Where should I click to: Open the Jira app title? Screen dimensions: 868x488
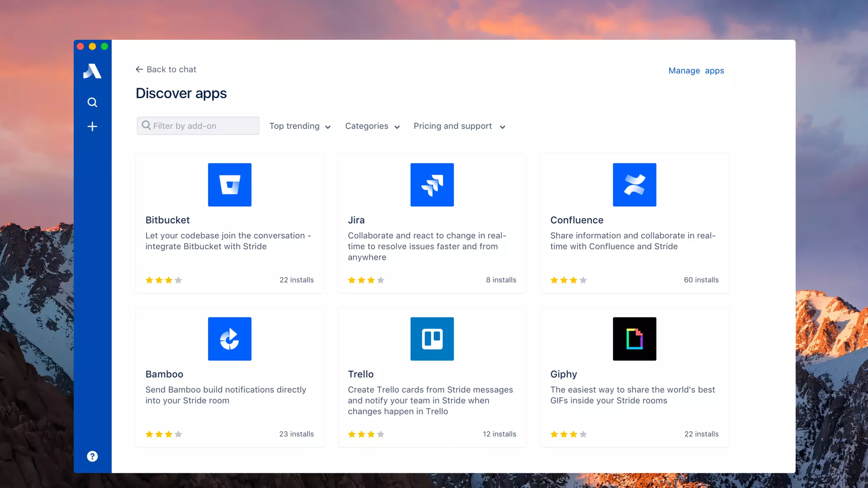pos(356,220)
